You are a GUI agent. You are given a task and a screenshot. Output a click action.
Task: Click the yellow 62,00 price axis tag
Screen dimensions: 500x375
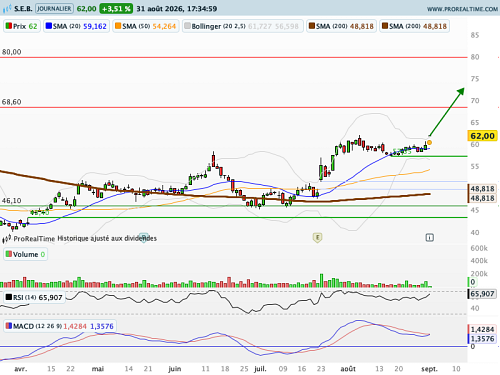point(482,136)
